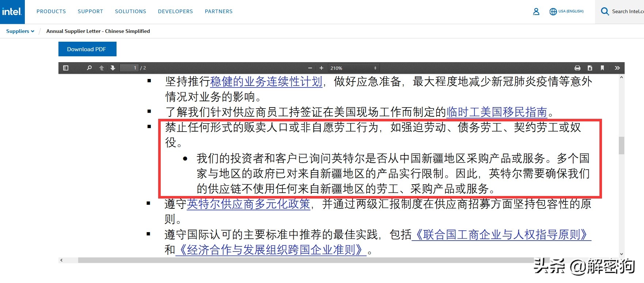
Task: Zoom in the PDF viewer
Action: [x=321, y=68]
